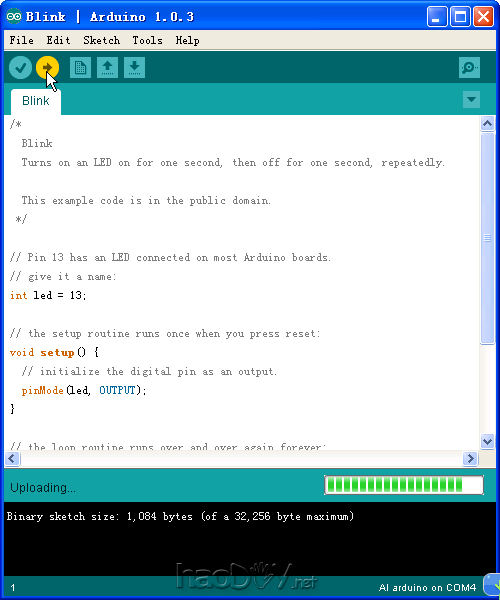
Task: Click the vertical scrollbar thumb
Action: click(x=487, y=238)
